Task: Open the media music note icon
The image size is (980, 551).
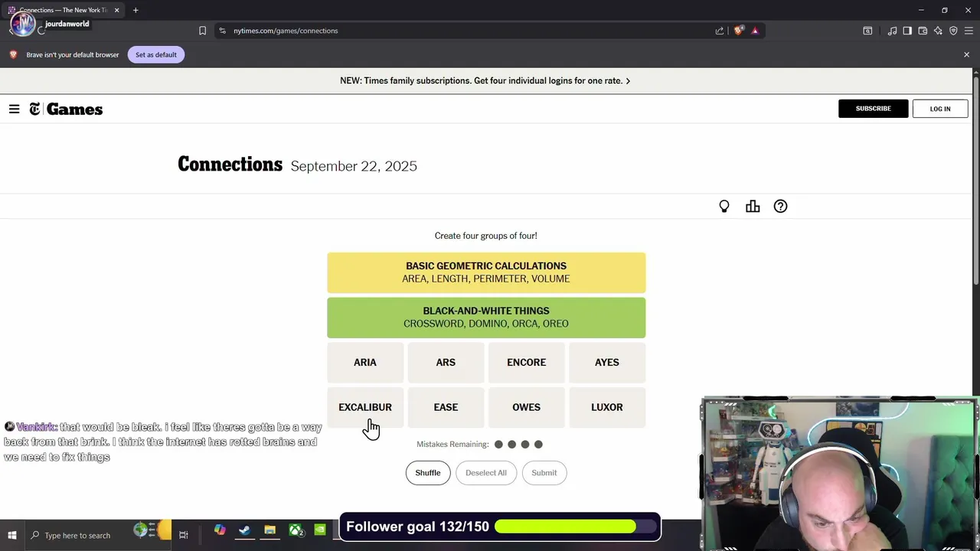Action: click(x=892, y=31)
